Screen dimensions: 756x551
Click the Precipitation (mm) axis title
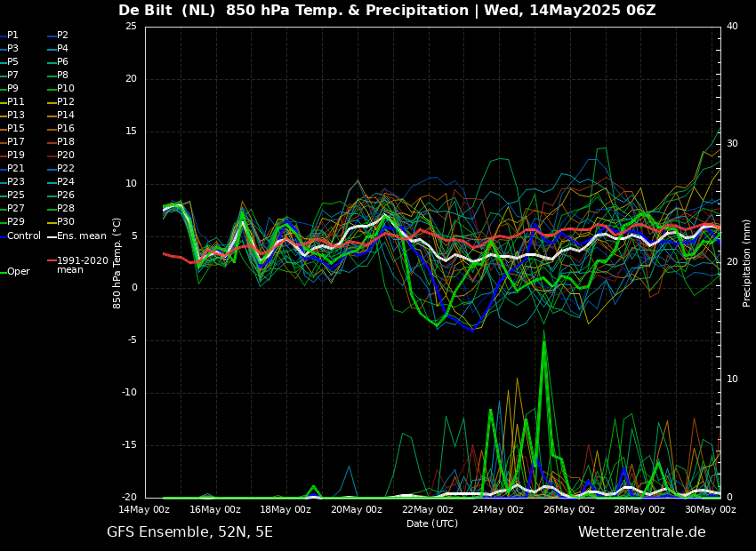click(747, 262)
